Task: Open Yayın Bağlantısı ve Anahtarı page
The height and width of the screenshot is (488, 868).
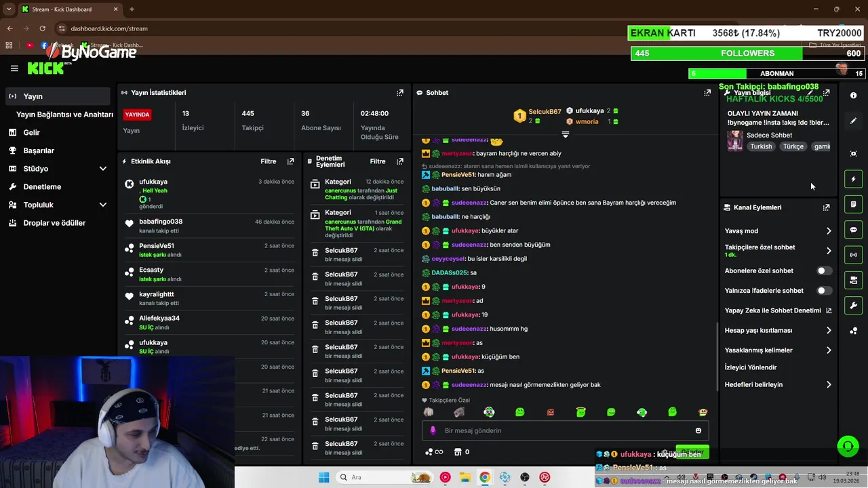Action: [64, 115]
